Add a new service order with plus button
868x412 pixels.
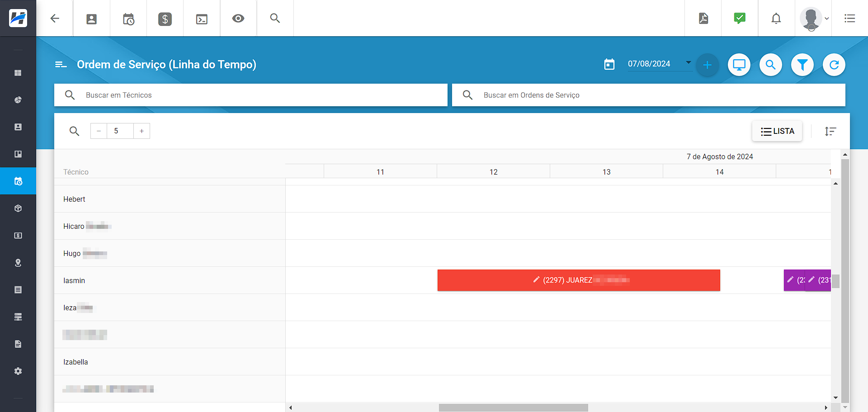coord(708,65)
